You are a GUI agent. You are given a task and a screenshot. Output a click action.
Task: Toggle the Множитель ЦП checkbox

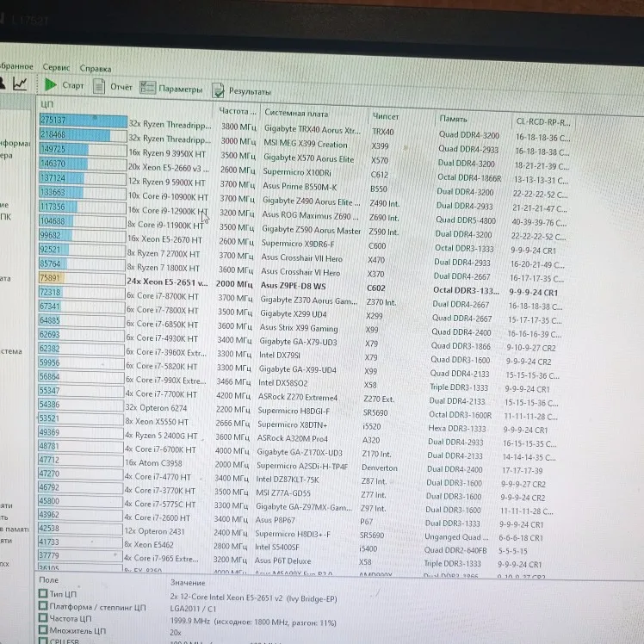coord(43,629)
